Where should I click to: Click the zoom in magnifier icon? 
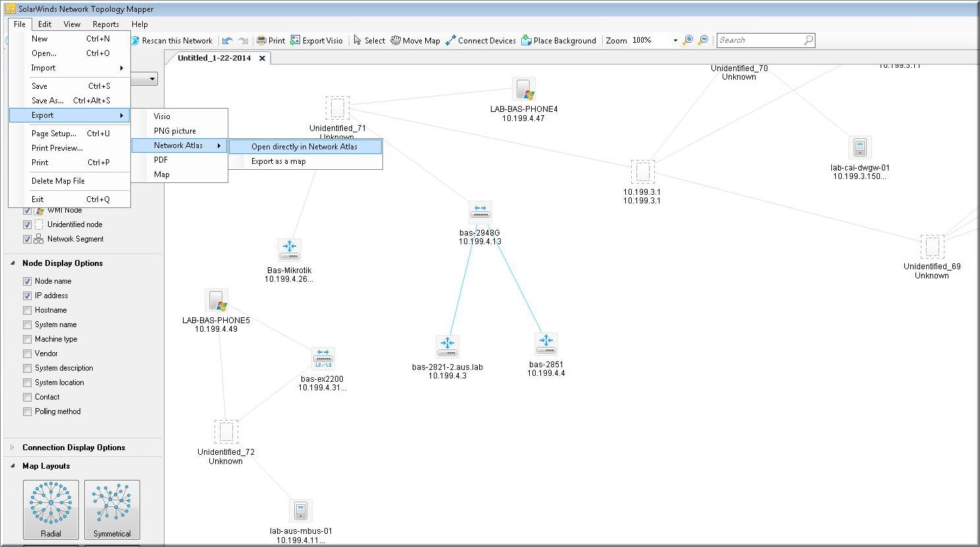pyautogui.click(x=688, y=40)
